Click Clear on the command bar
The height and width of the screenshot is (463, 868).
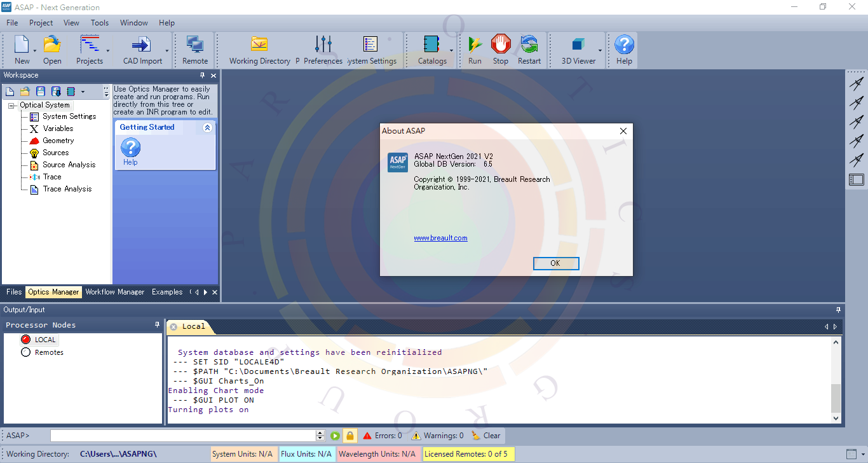(x=486, y=436)
